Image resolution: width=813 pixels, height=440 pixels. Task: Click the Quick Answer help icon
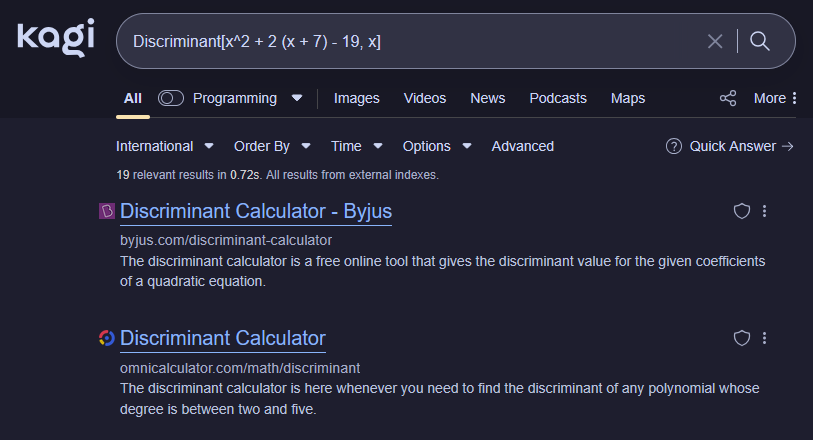click(674, 146)
